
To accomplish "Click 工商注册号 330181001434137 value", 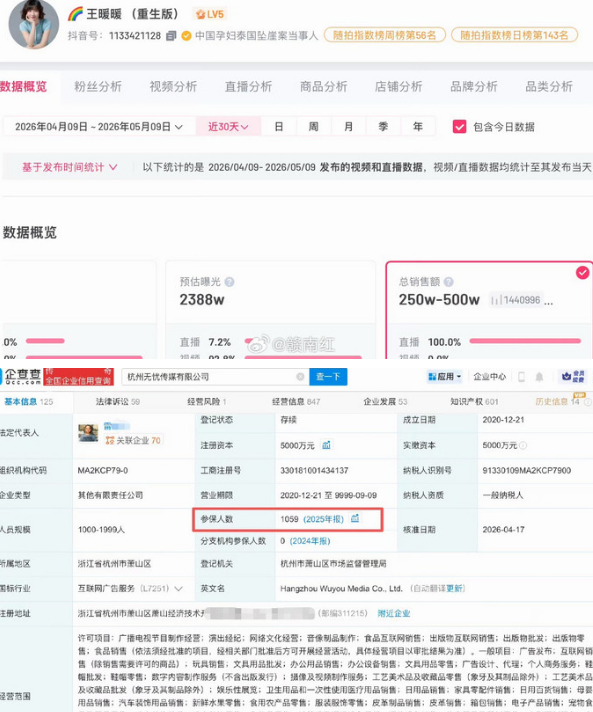I will (314, 470).
